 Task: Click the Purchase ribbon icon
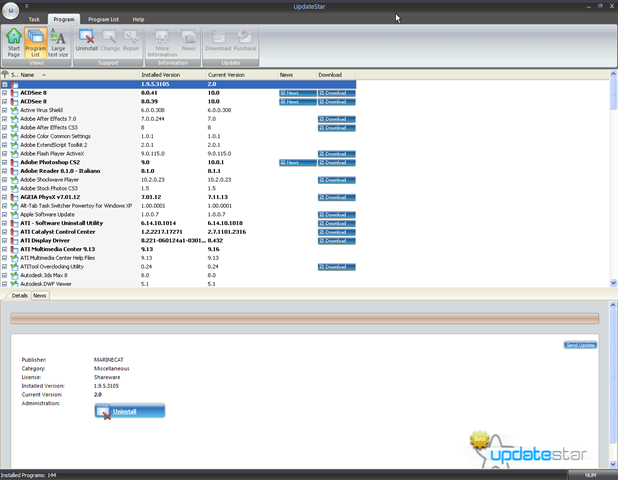tap(245, 40)
